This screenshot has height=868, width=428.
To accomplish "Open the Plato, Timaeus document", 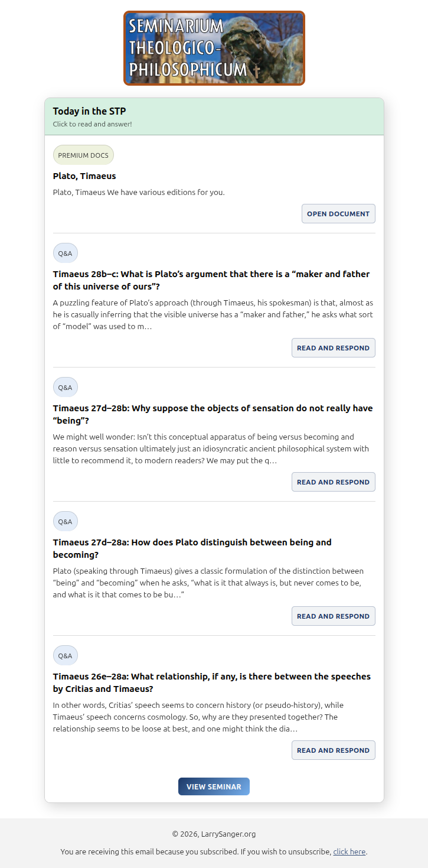I will pyautogui.click(x=338, y=214).
